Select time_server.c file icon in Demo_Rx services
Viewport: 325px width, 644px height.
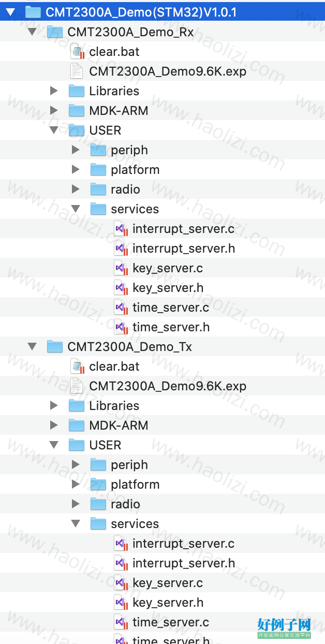tap(121, 308)
